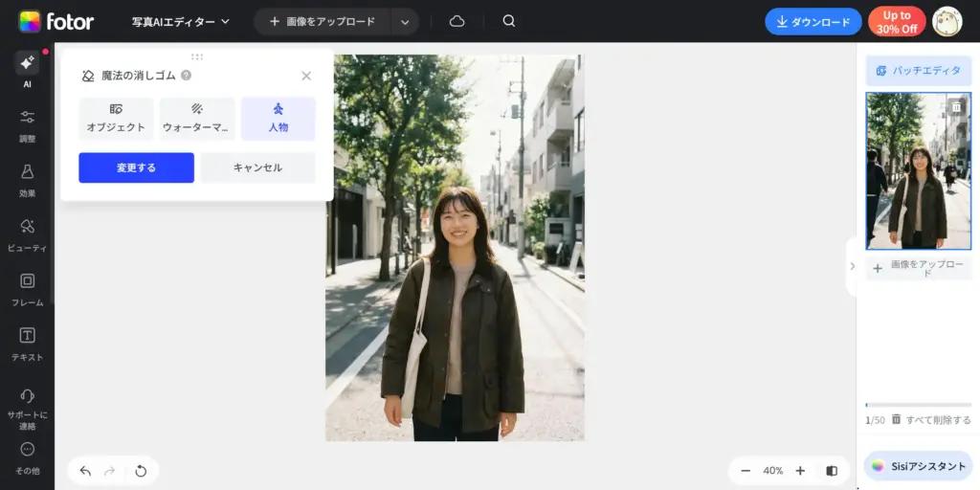Click the 1/50 image count text
Viewport: 980px width, 490px height.
pyautogui.click(x=875, y=420)
